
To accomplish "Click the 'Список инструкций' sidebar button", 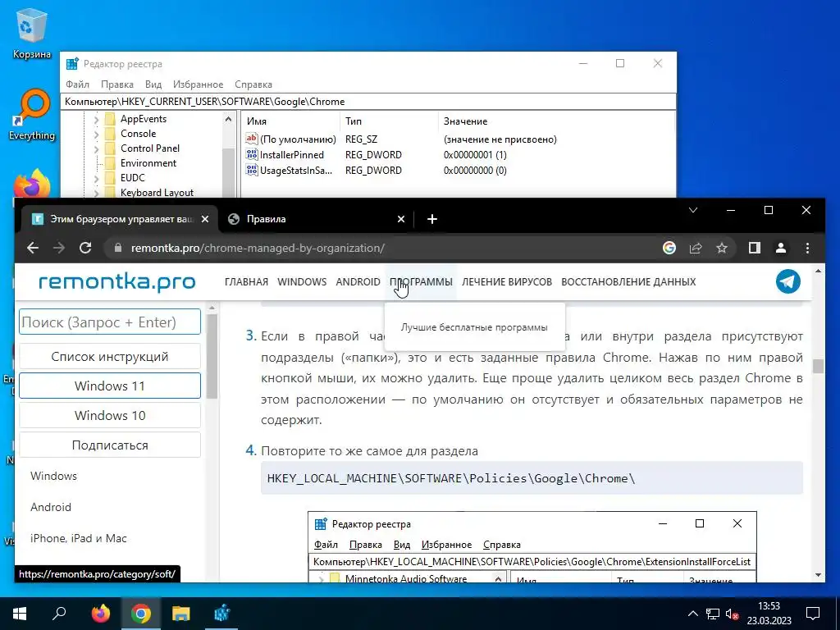I will 110,356.
